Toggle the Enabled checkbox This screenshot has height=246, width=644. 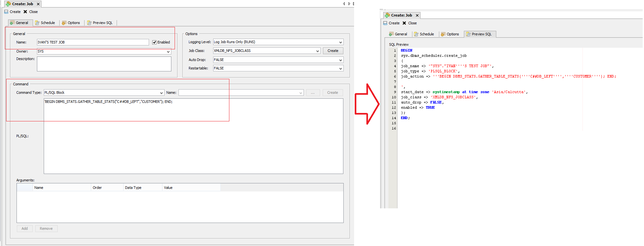pyautogui.click(x=155, y=42)
